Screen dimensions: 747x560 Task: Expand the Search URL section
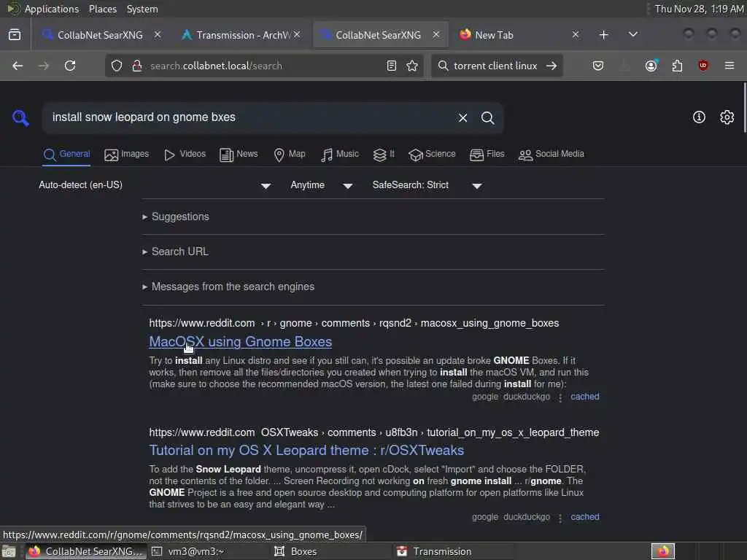175,252
